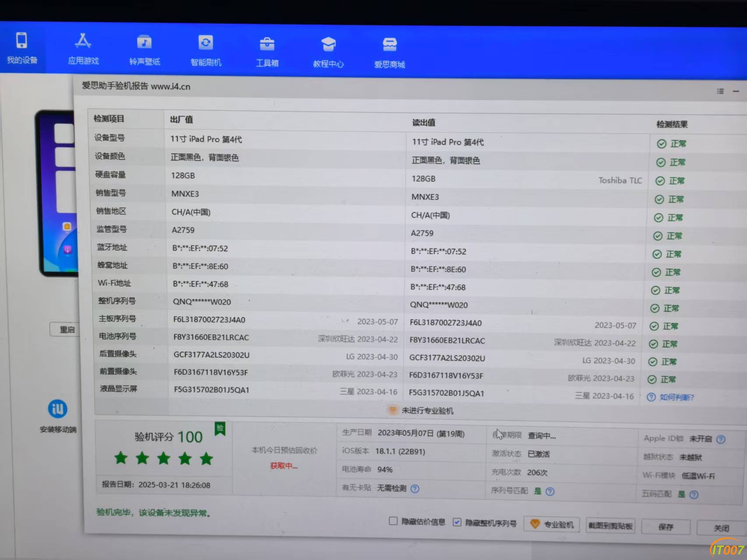
Task: Click the help icon beside 序列号匹配
Action: (550, 491)
